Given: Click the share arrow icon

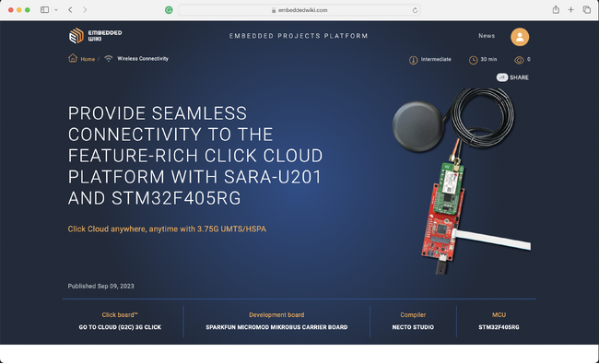Looking at the screenshot, I should (x=501, y=77).
